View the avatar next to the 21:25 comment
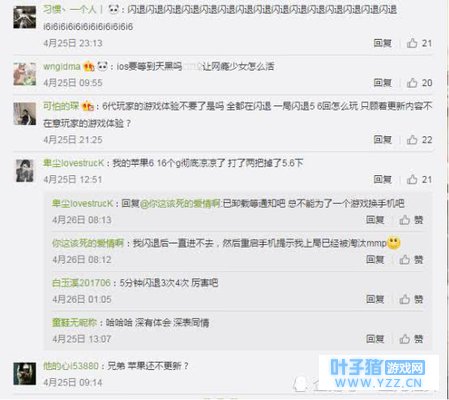Viewport: 449px width, 400px height. 25,114
